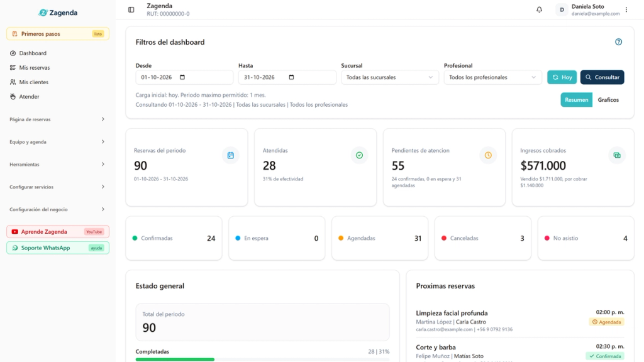Viewport: 644px width, 362px height.
Task: Click the En espera count card
Action: pos(277,238)
